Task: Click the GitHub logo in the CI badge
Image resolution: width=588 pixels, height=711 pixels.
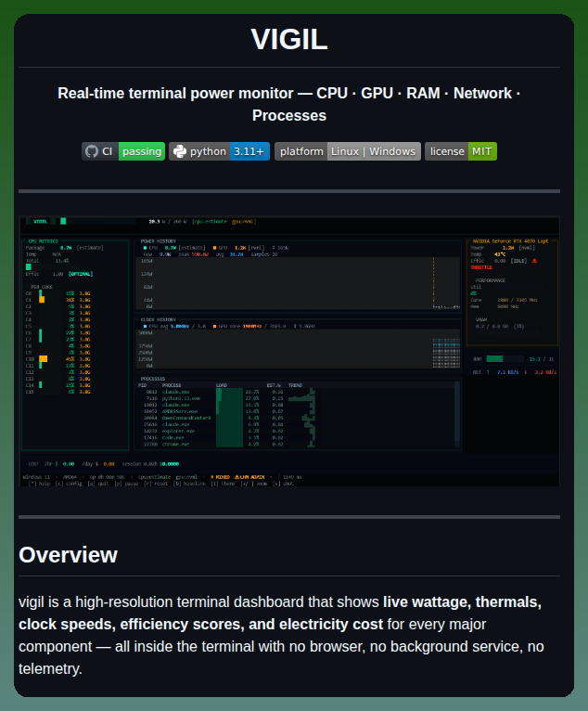Action: click(x=92, y=151)
